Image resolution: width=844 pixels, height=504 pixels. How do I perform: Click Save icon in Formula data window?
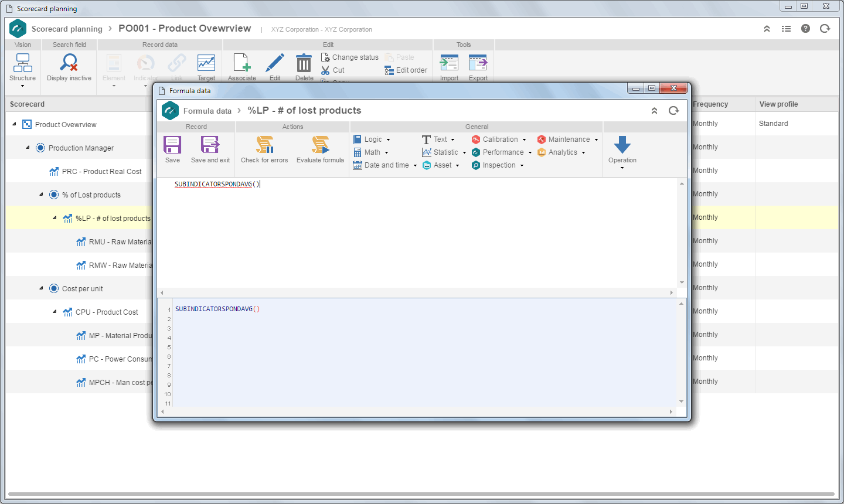click(172, 145)
